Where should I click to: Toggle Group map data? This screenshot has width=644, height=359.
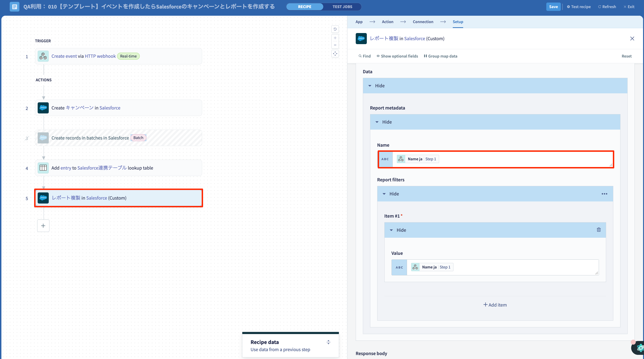coord(440,56)
